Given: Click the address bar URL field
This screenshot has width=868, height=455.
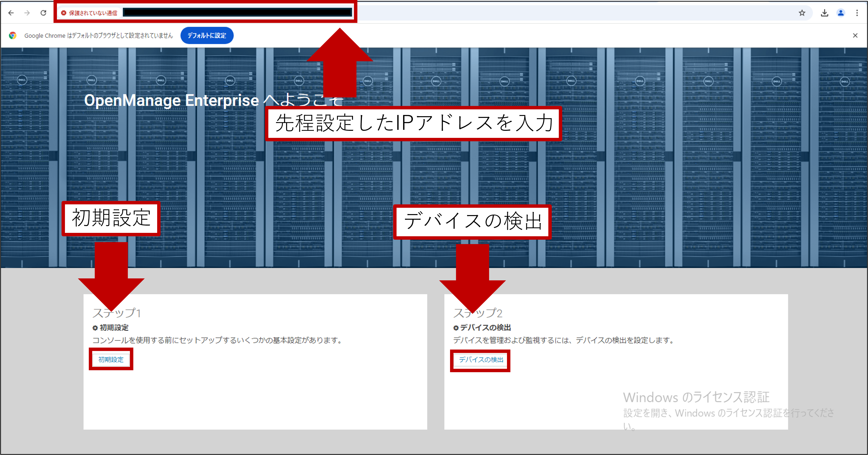Looking at the screenshot, I should (237, 13).
